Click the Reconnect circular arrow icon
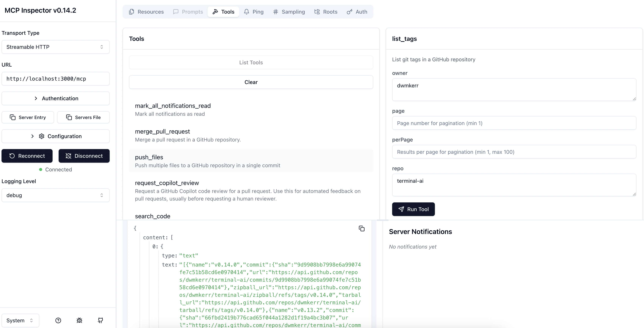 12,156
